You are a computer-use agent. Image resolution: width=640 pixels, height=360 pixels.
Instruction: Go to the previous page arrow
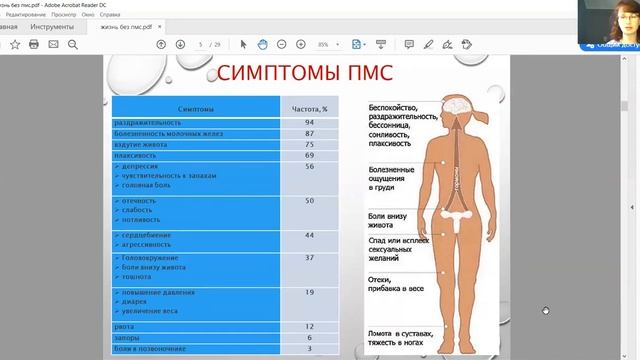(161, 44)
